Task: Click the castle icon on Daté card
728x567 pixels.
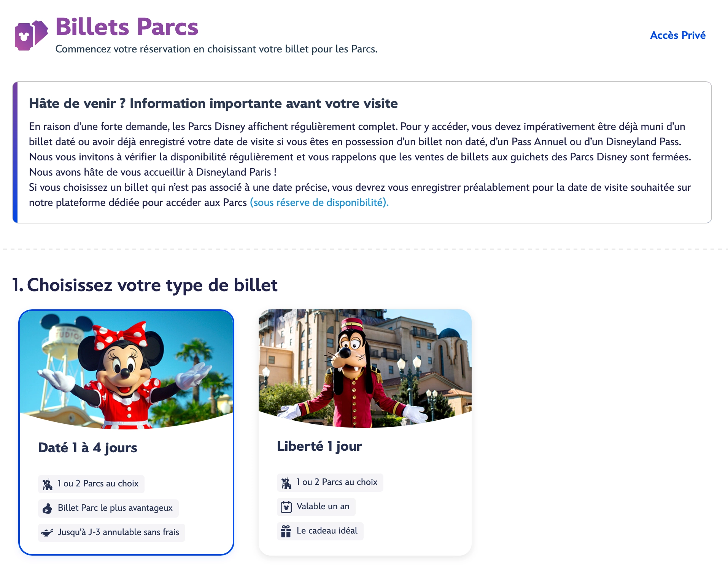Action: [x=48, y=485]
